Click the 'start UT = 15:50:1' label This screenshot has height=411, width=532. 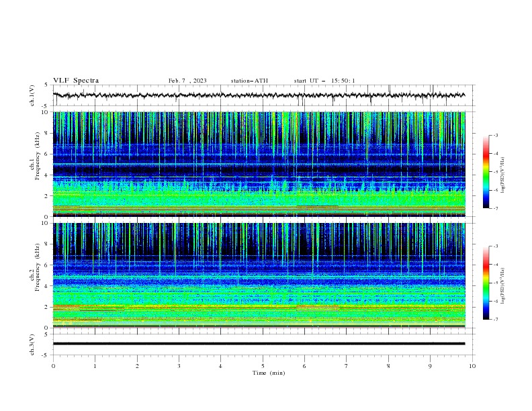tap(324, 81)
